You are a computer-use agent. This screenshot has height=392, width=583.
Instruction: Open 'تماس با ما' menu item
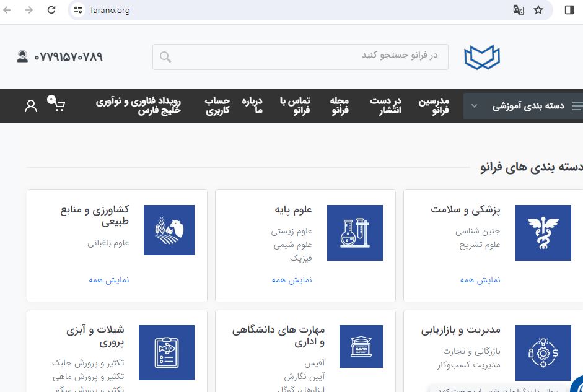click(x=296, y=105)
